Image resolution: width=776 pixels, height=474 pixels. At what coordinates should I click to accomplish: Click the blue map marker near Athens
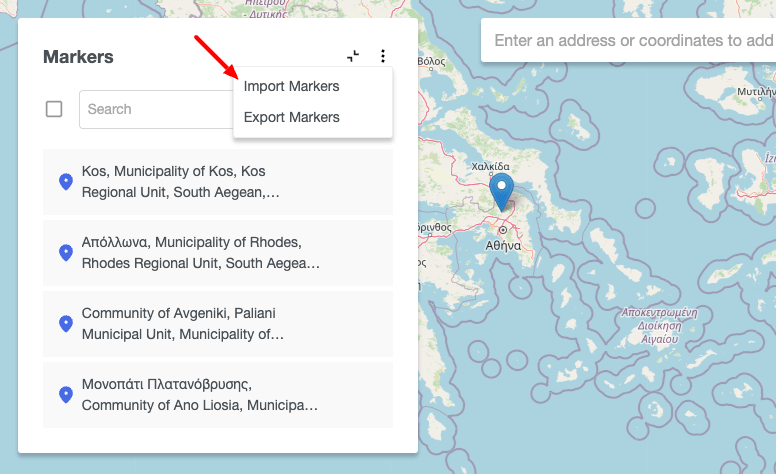click(x=501, y=192)
